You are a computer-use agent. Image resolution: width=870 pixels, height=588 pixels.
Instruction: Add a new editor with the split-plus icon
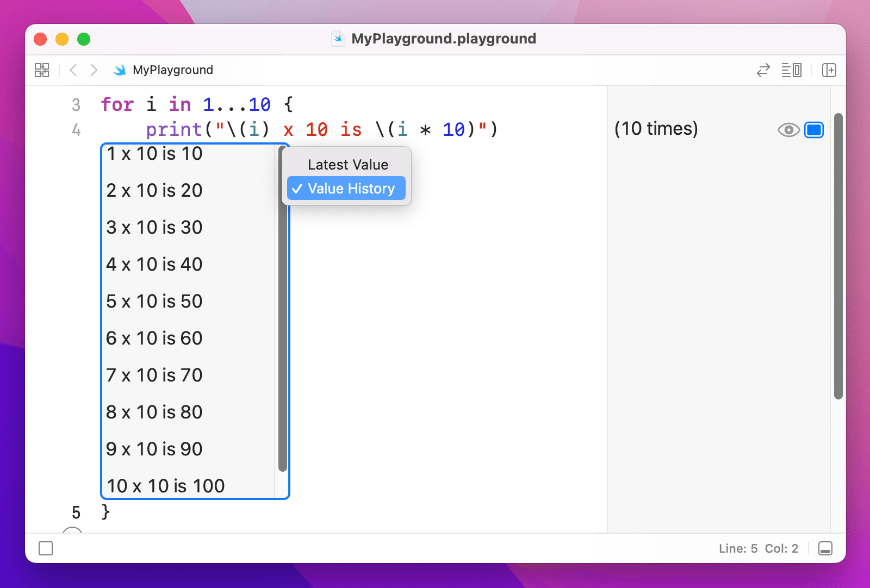tap(829, 70)
